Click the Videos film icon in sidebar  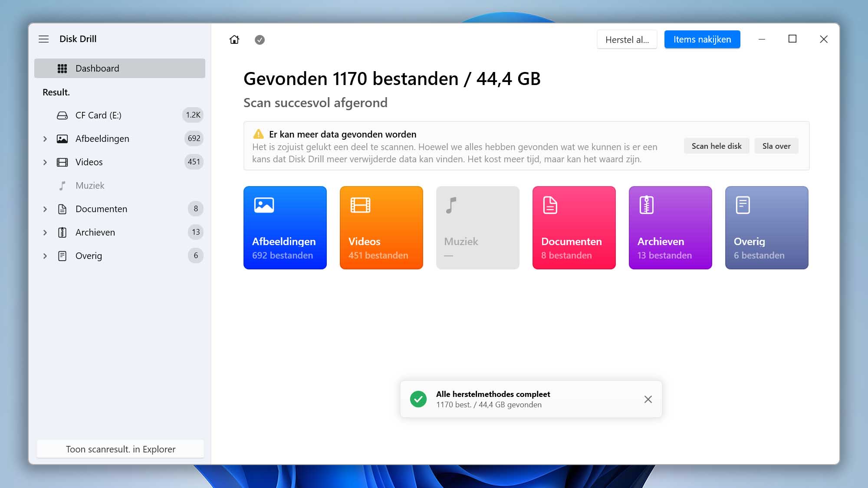(x=62, y=162)
